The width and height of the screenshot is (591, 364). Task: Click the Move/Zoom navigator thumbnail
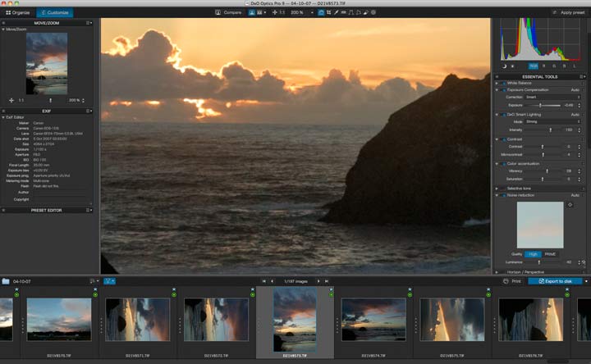coord(47,63)
